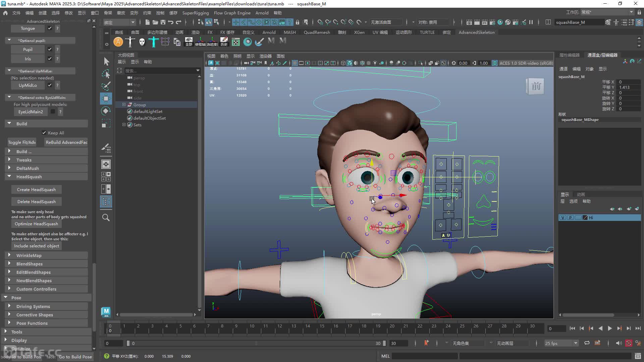The height and width of the screenshot is (362, 644).
Task: Open the SuperRigging menu
Action: tap(196, 13)
